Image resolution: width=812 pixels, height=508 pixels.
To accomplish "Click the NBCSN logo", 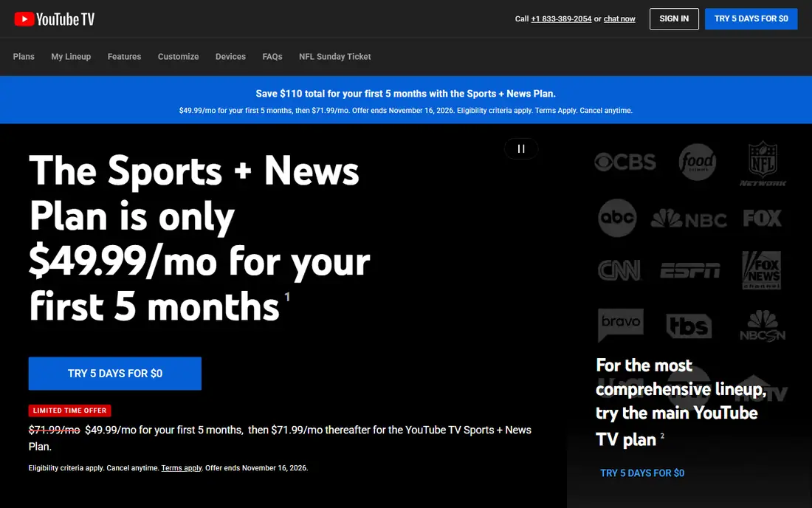I will click(763, 326).
